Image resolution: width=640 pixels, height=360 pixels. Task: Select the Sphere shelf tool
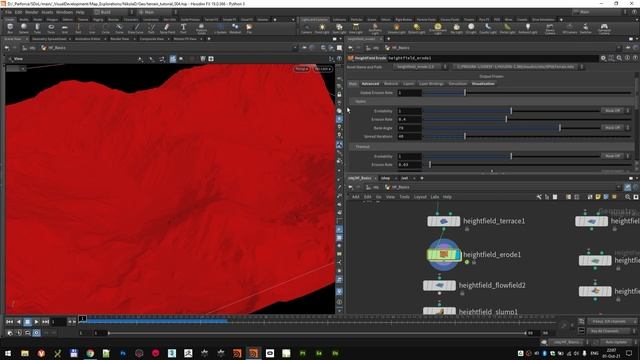(24, 28)
